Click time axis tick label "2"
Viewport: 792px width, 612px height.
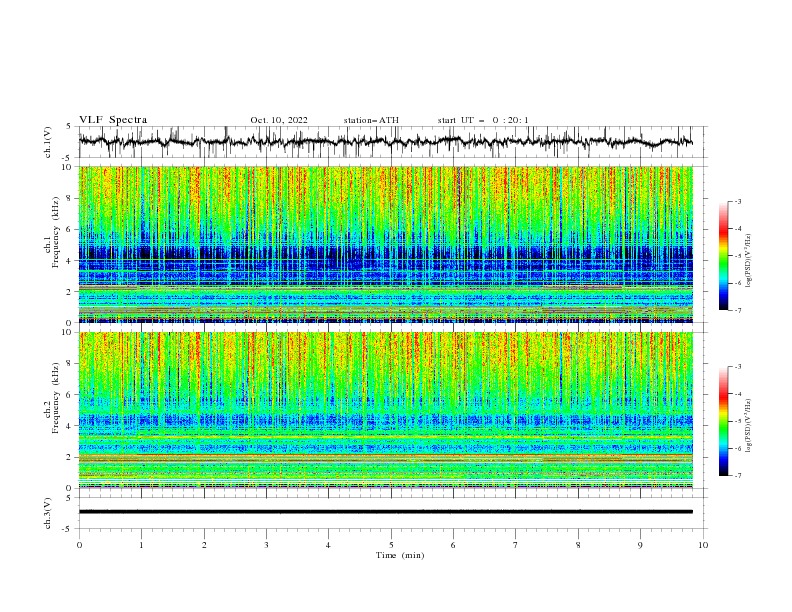tap(204, 545)
